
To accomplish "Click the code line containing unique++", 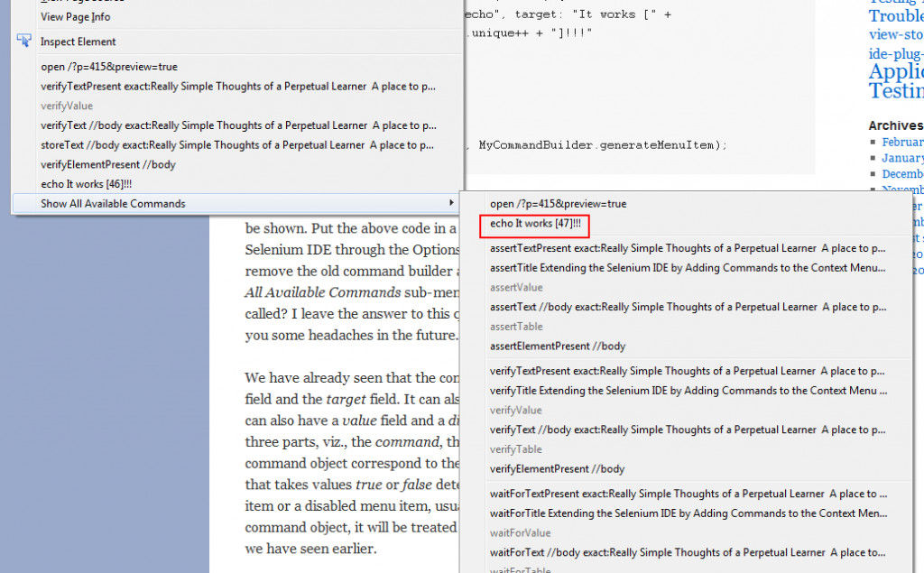I will pos(528,33).
